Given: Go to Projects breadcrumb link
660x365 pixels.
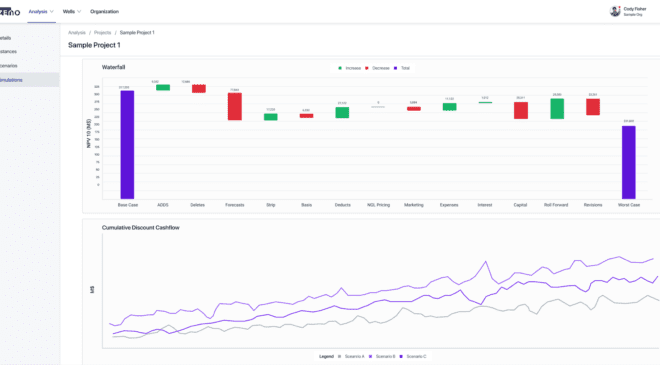Looking at the screenshot, I should coord(102,32).
